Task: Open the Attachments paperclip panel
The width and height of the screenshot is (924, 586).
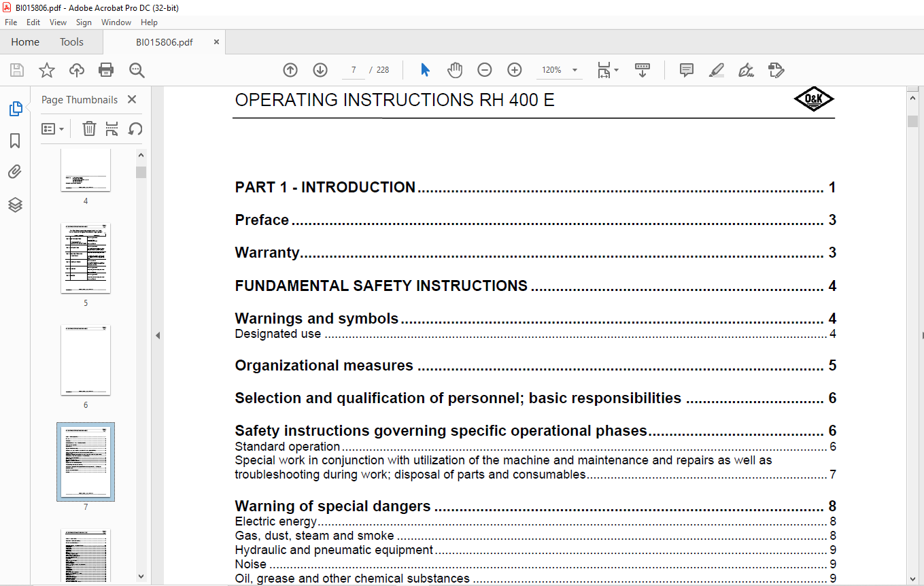Action: click(15, 172)
